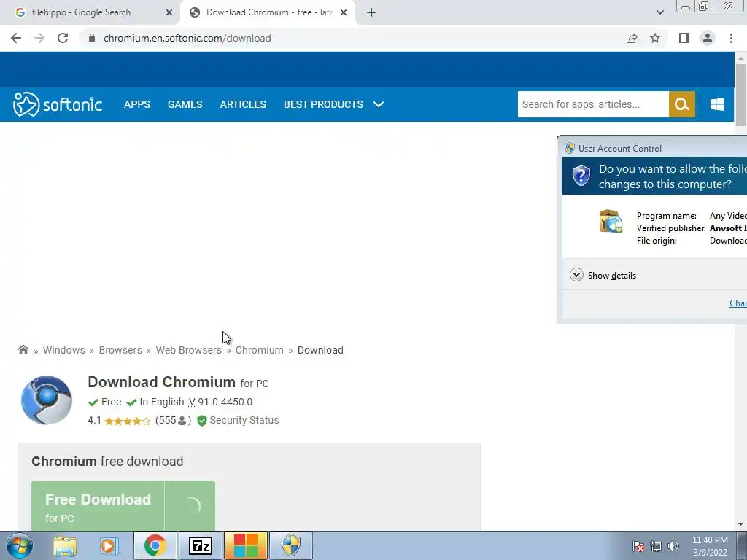Open the File Explorer taskbar icon
This screenshot has width=747, height=560.
point(65,545)
